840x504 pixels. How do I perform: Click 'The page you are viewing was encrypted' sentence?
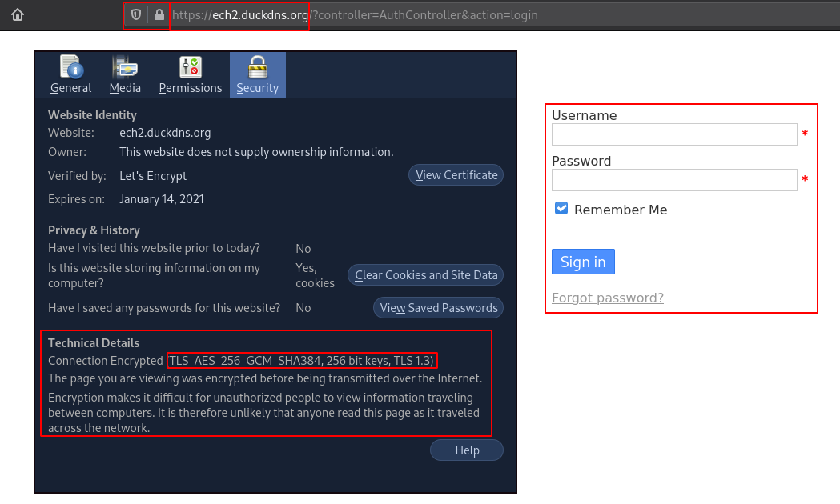[265, 378]
